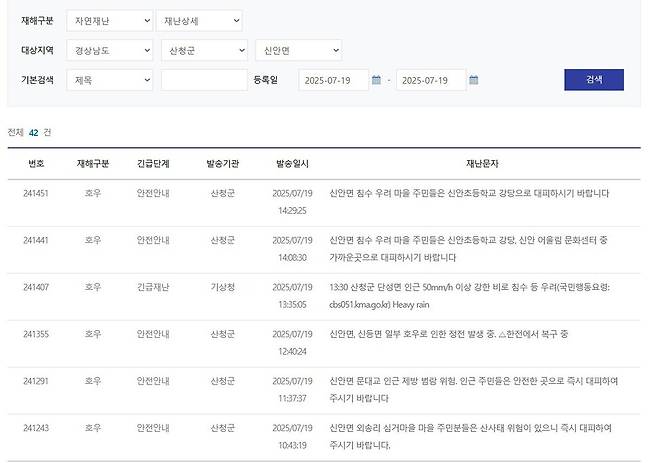The height and width of the screenshot is (463, 658).
Task: Click the 재해구분 column header
Action: tap(93, 164)
